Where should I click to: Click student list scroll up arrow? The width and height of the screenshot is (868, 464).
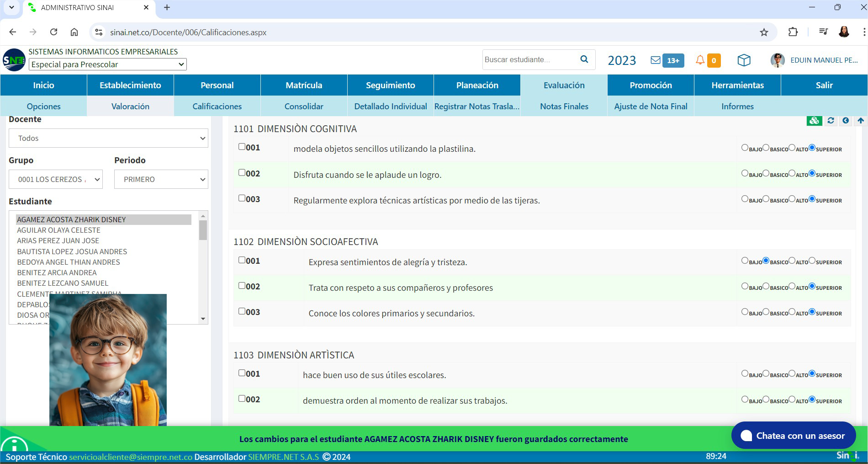click(x=203, y=215)
